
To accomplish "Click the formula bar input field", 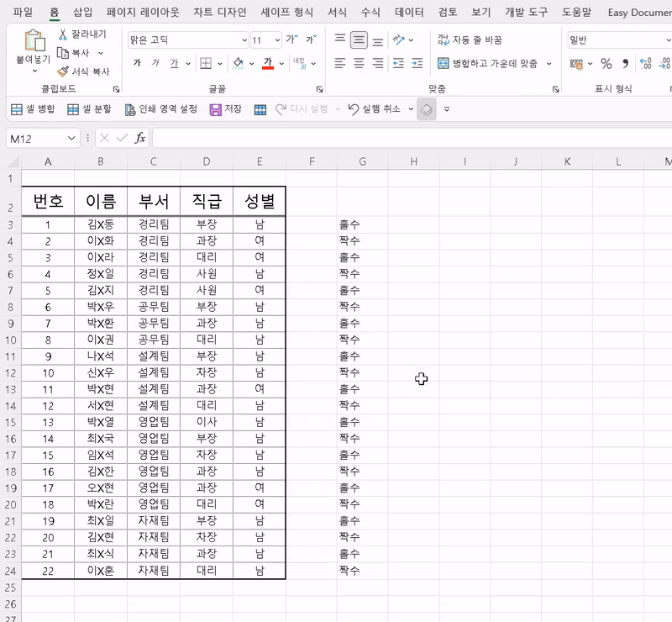I will 412,138.
